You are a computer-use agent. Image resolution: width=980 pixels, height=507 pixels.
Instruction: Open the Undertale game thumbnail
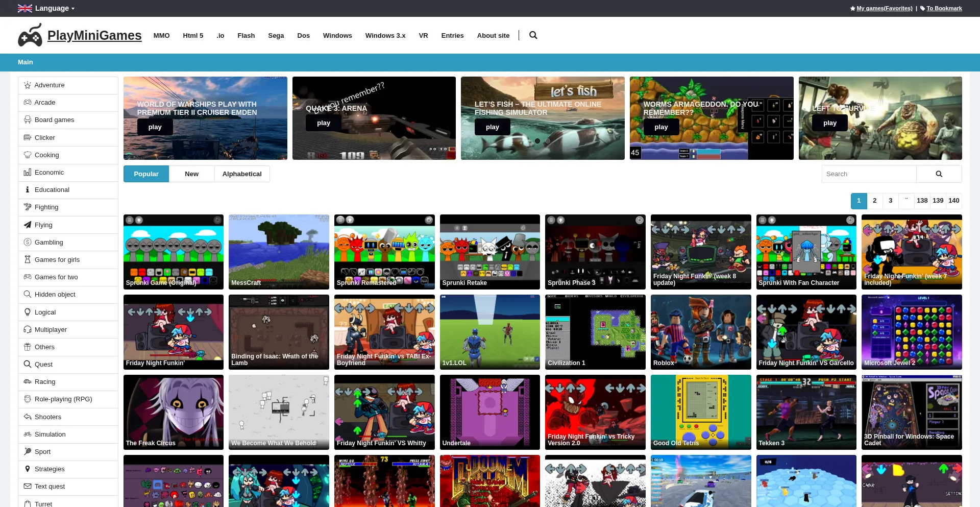point(490,412)
